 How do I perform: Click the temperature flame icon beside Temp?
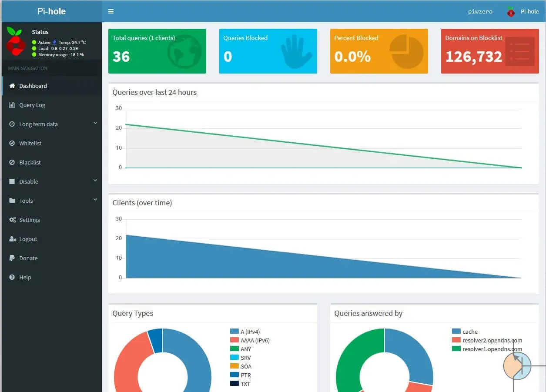[x=54, y=42]
